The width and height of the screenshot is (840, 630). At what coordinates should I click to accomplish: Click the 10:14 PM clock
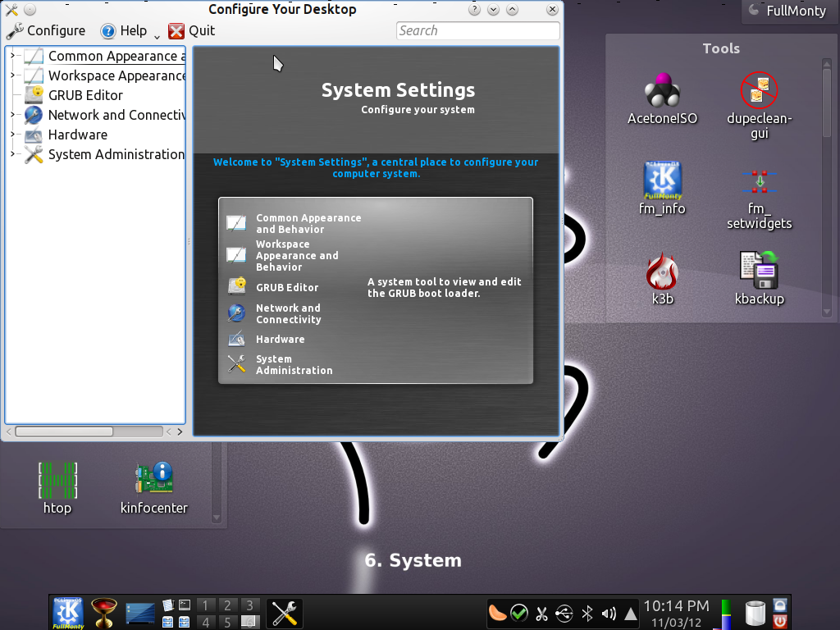676,606
